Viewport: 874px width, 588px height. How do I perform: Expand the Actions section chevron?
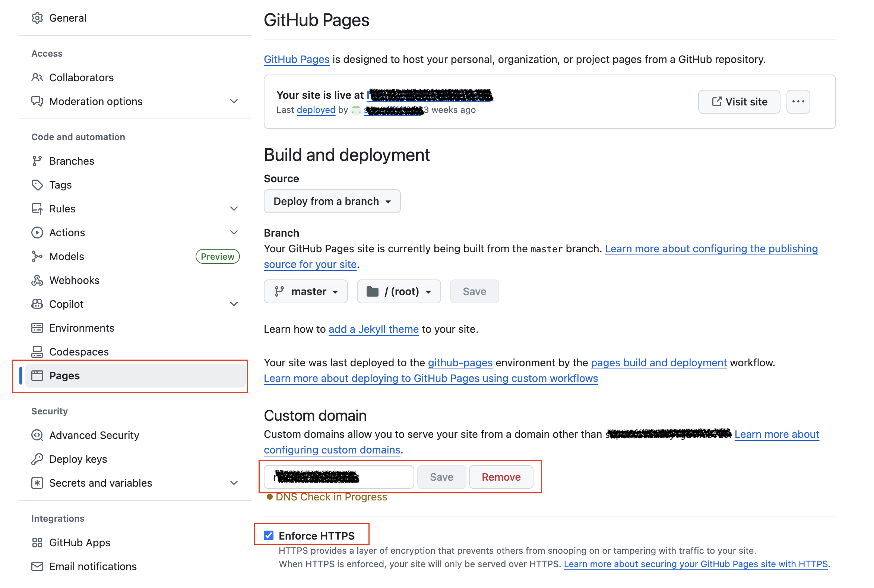pos(234,233)
